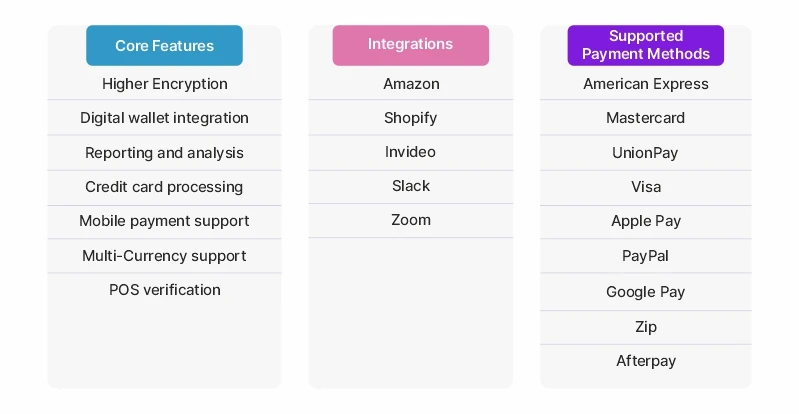
Task: Choose Shopify from Integrations list
Action: pyautogui.click(x=410, y=118)
